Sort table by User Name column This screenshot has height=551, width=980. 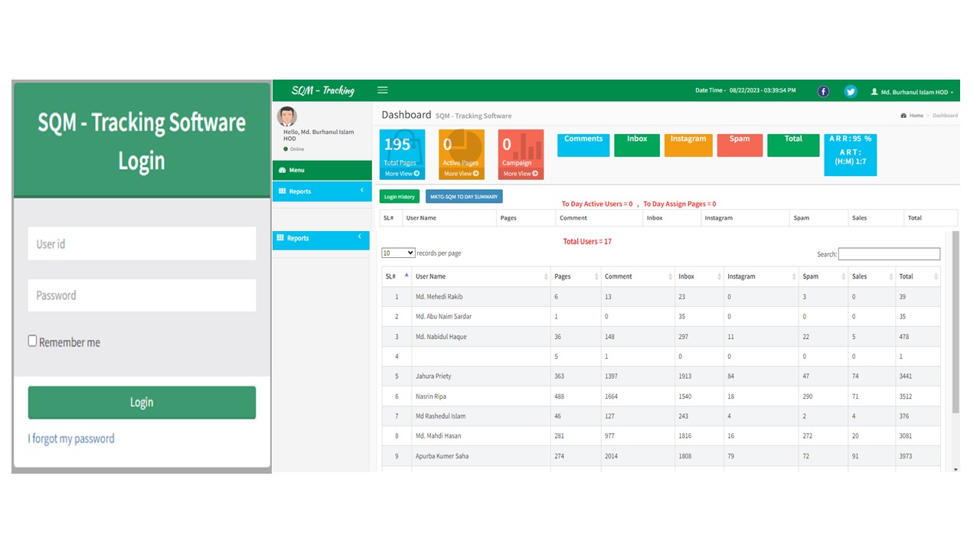[x=480, y=276]
